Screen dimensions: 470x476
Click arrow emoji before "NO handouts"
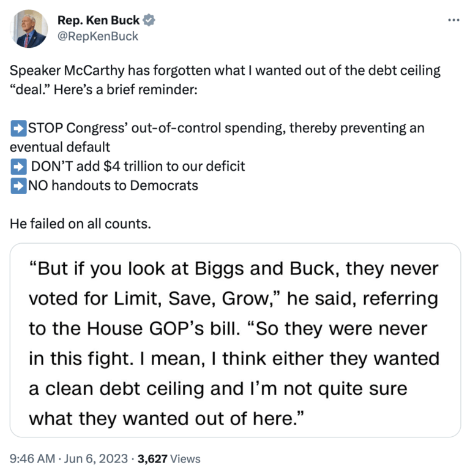(18, 185)
